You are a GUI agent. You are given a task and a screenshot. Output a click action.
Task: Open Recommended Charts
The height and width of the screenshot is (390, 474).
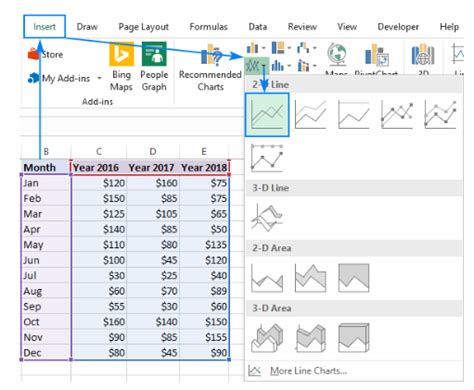pos(210,68)
